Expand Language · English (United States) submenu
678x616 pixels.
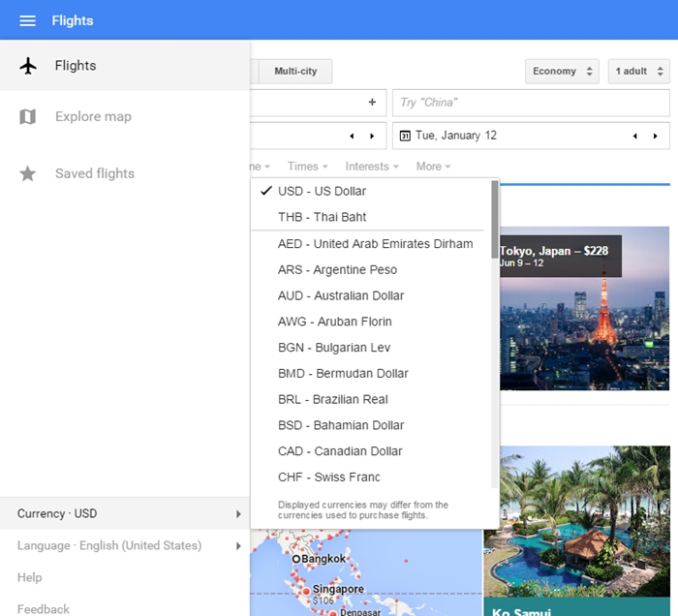point(125,545)
